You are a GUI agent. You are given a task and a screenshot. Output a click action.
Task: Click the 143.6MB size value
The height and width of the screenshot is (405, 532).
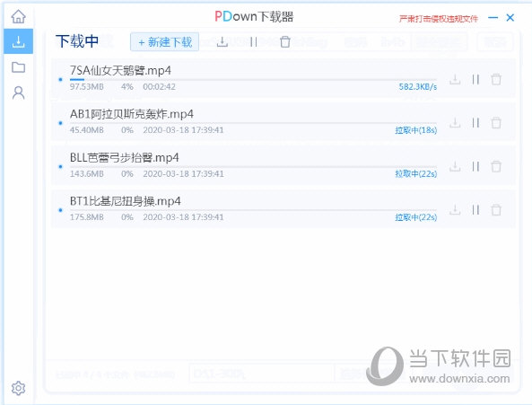pyautogui.click(x=86, y=174)
